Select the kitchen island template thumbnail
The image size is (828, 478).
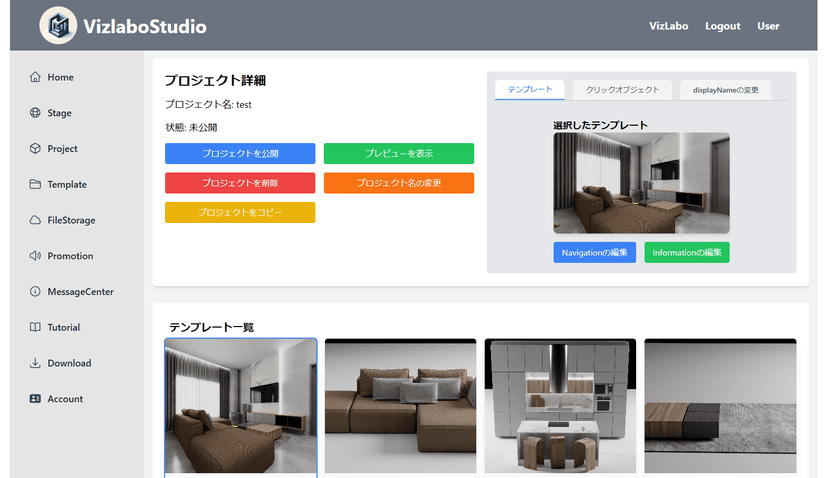click(x=560, y=406)
